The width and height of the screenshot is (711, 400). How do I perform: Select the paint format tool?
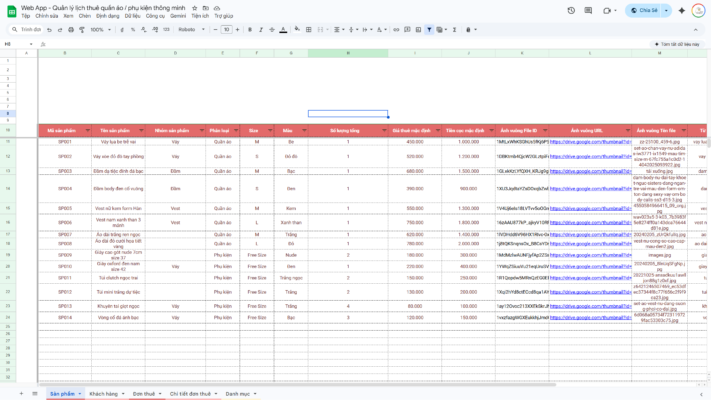79,30
